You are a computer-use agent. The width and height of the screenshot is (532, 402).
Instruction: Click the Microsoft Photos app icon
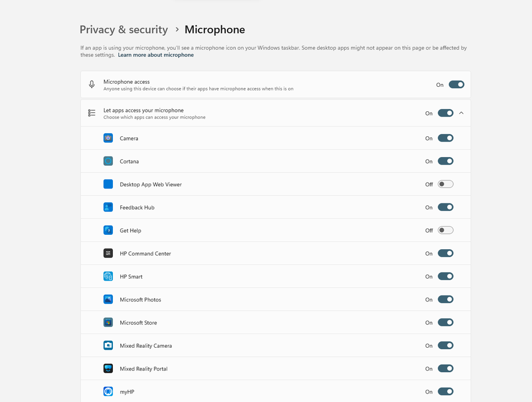[108, 300]
